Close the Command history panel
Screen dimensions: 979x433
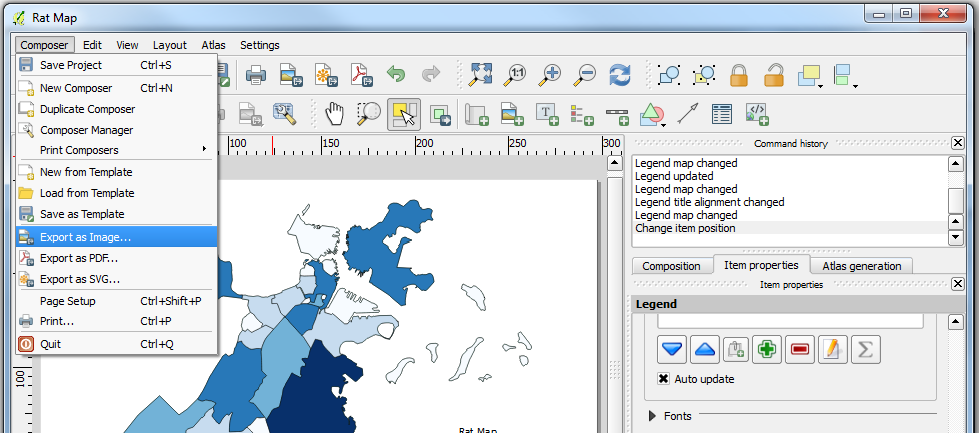tap(957, 143)
